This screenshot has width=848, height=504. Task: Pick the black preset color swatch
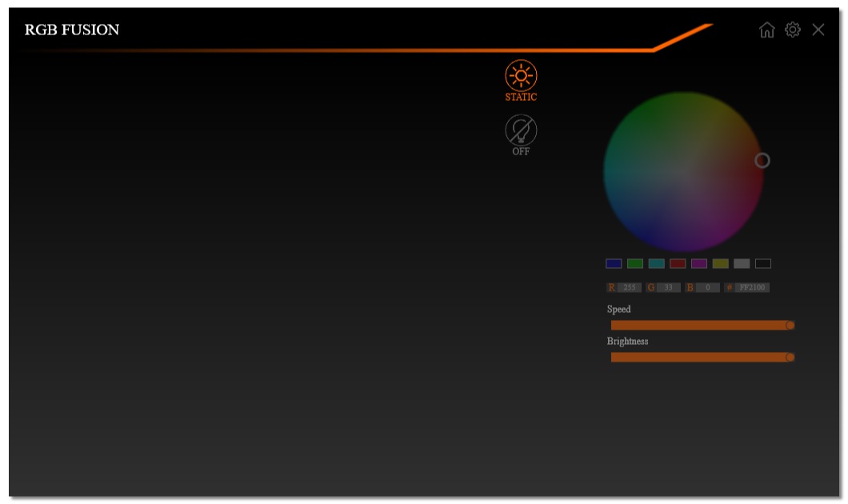click(x=763, y=263)
